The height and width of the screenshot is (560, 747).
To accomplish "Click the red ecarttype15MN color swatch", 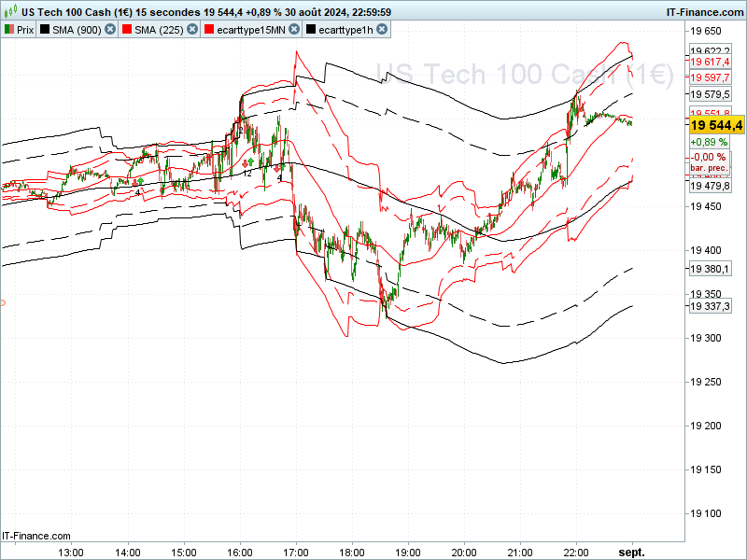I will click(x=208, y=30).
